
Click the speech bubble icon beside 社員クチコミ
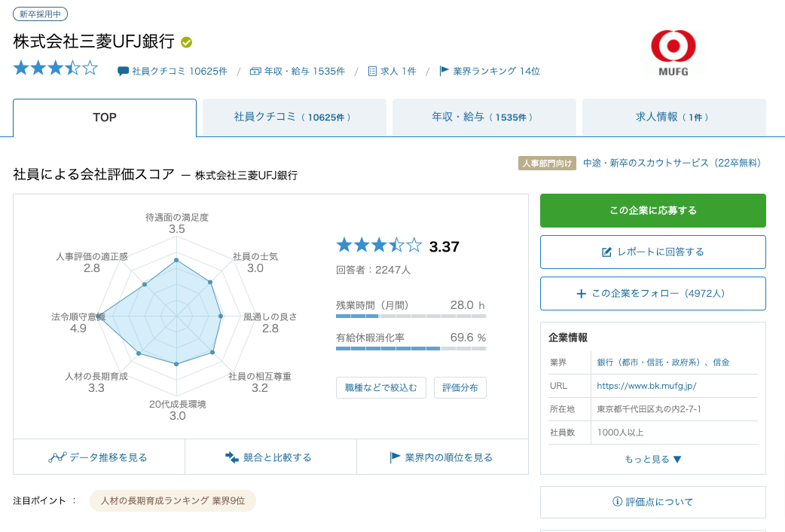point(123,71)
